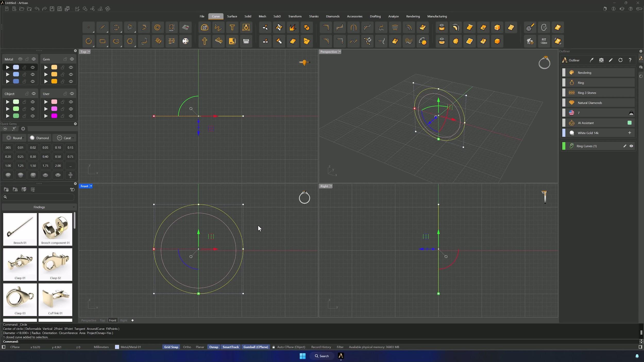This screenshot has height=362, width=644.
Task: Select the Clasp 02 finding thumbnail
Action: pyautogui.click(x=55, y=264)
